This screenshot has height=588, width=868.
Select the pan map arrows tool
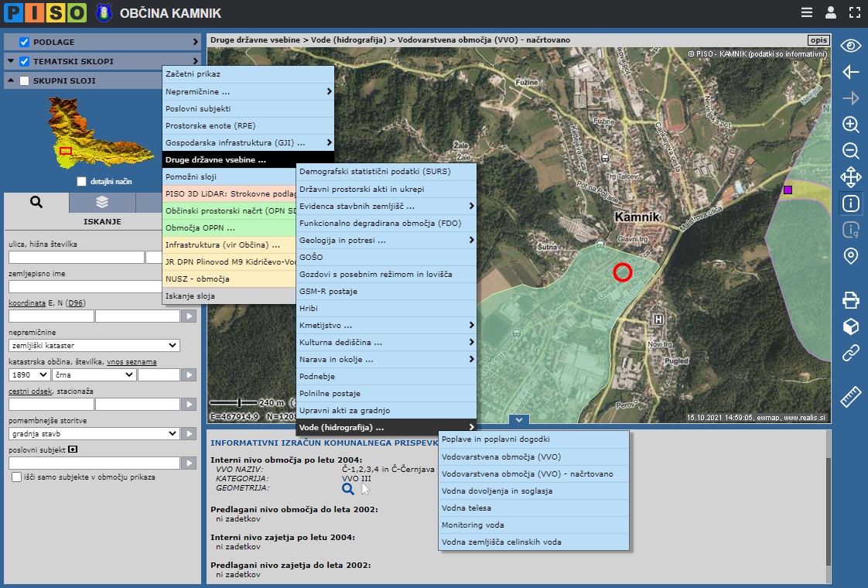[x=850, y=177]
